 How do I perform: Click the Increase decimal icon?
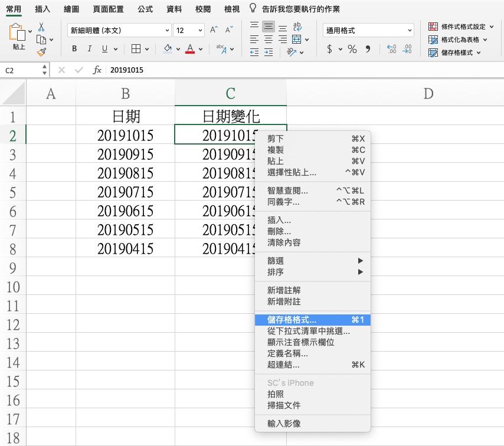390,50
